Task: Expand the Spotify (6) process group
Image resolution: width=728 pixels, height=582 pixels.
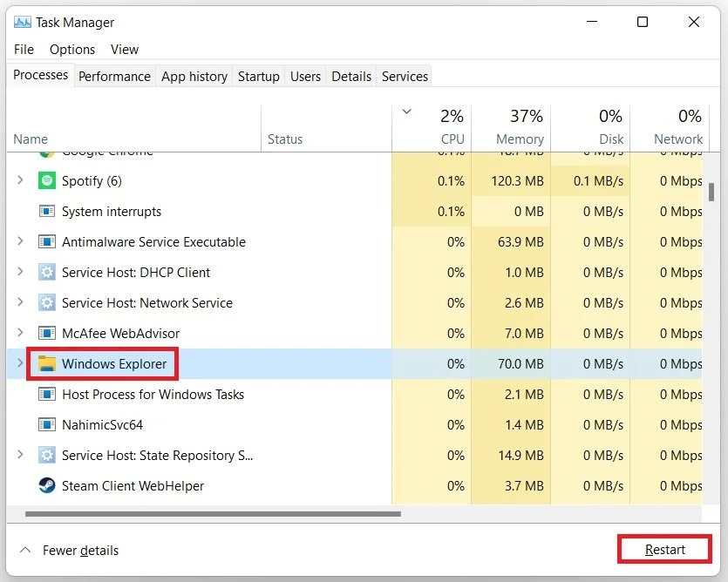Action: tap(20, 180)
